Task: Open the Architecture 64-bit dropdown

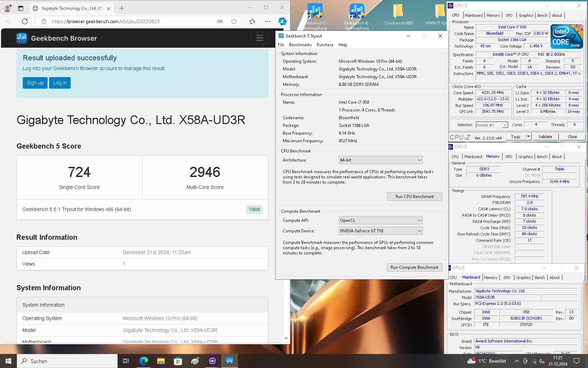Action: tap(380, 160)
